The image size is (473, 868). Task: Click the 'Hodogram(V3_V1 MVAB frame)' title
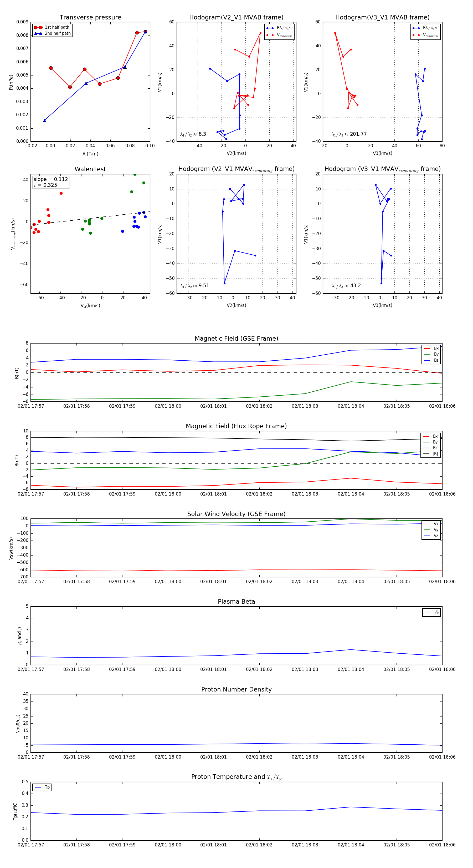coord(382,18)
